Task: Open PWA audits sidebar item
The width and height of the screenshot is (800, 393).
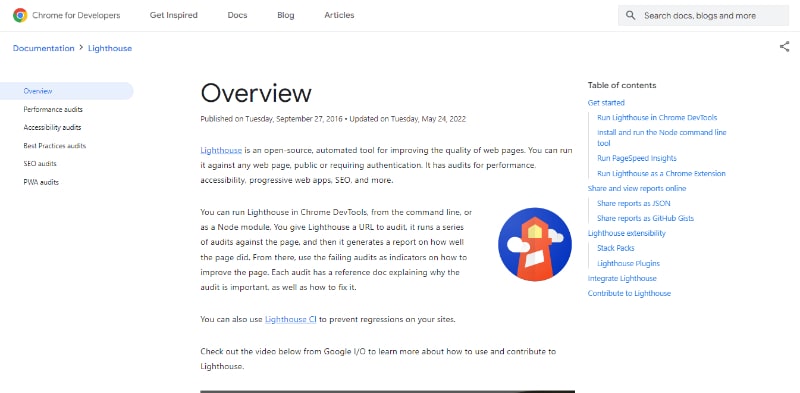Action: [x=41, y=182]
